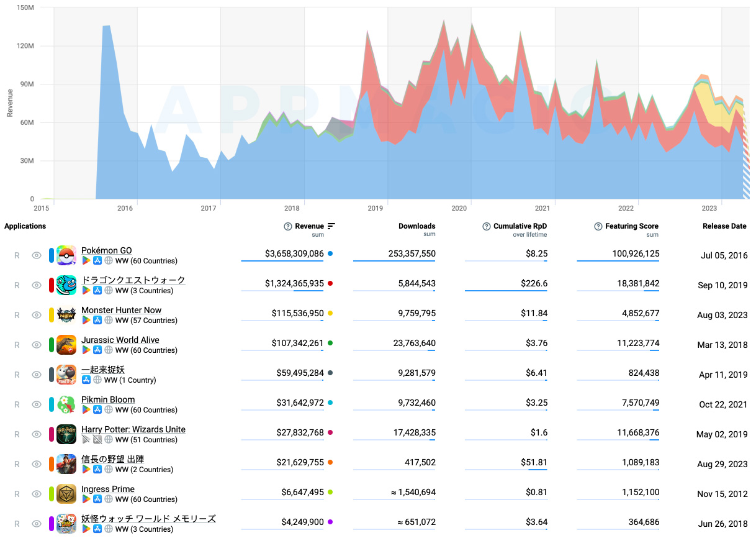Click the Pokémon GO revenue value $3,658,309,086
Screen dimensions: 756x538
[294, 254]
